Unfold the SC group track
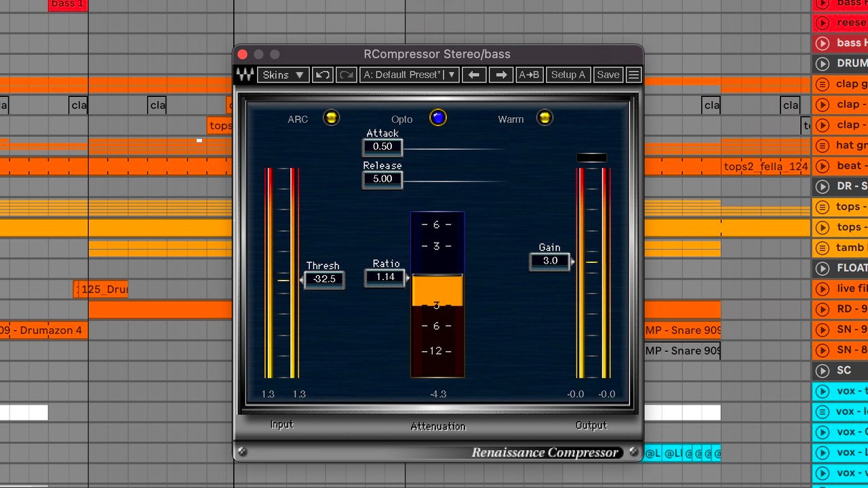This screenshot has height=488, width=868. (823, 371)
